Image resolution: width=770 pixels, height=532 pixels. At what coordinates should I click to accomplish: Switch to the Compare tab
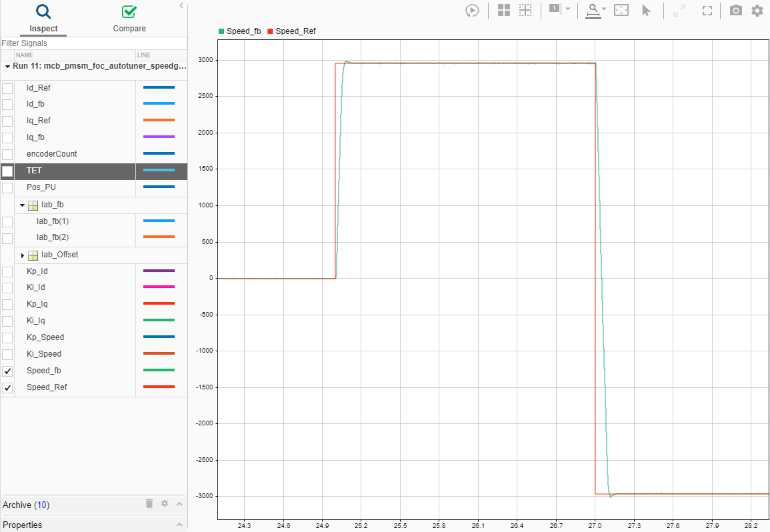point(129,19)
